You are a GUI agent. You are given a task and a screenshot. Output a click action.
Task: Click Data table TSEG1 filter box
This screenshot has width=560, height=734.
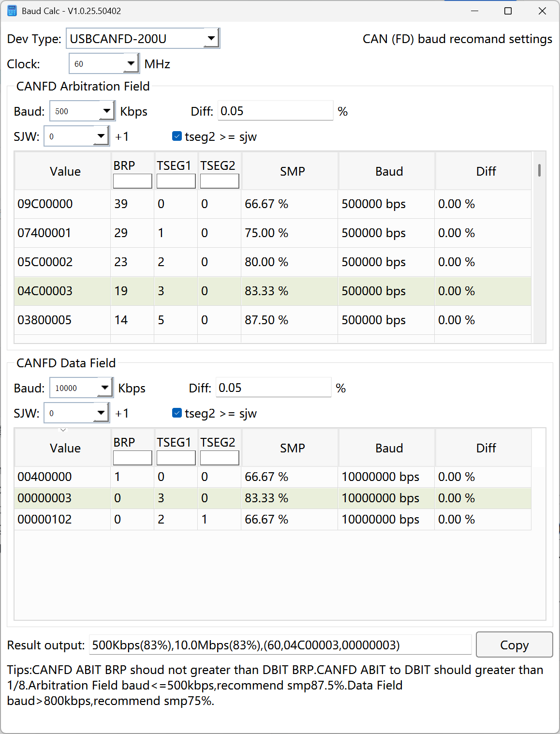(176, 458)
